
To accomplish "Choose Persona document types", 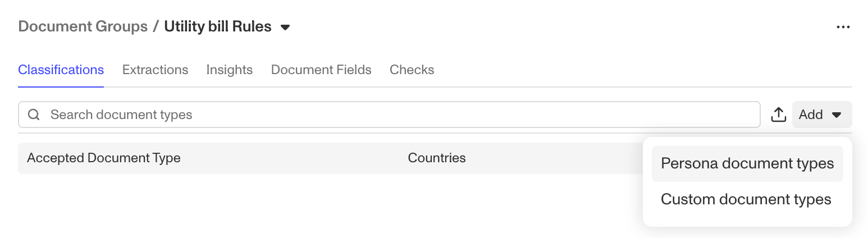I will 747,163.
